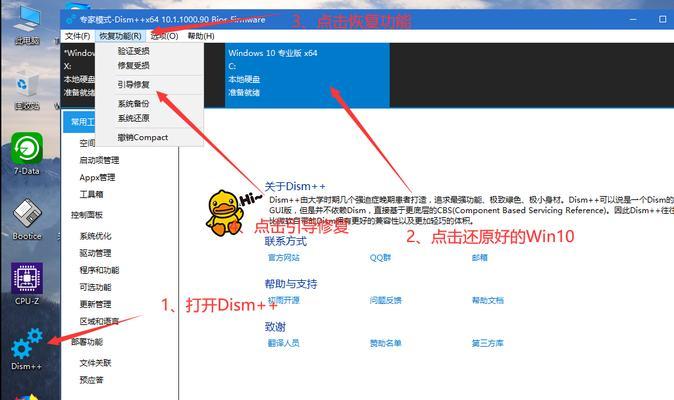Click the 问题反馈 link
674x400 pixels.
386,300
